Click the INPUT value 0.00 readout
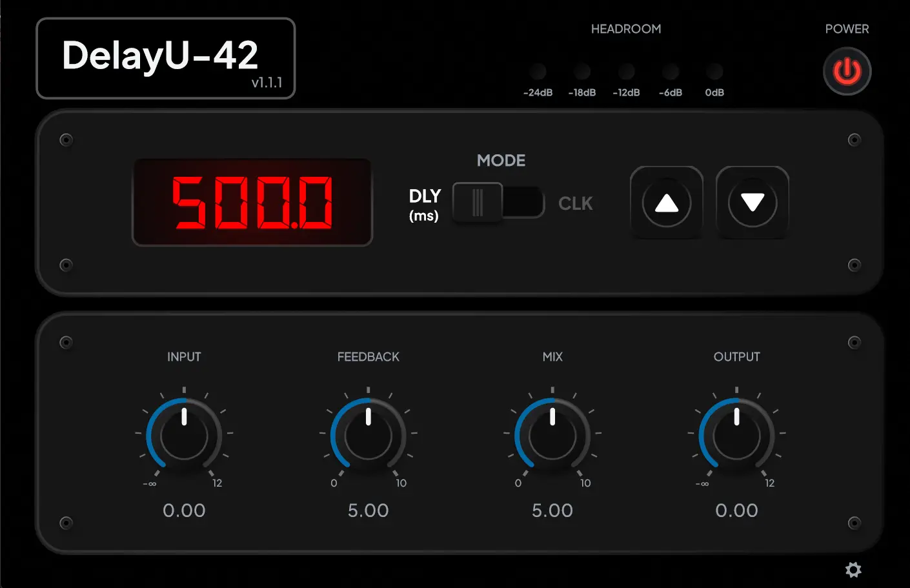This screenshot has height=588, width=910. pos(184,511)
